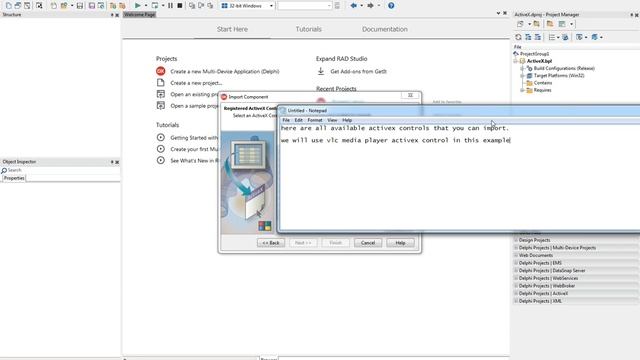This screenshot has width=640, height=360.
Task: Click the blue Back navigation arrow
Action: coord(353,6)
